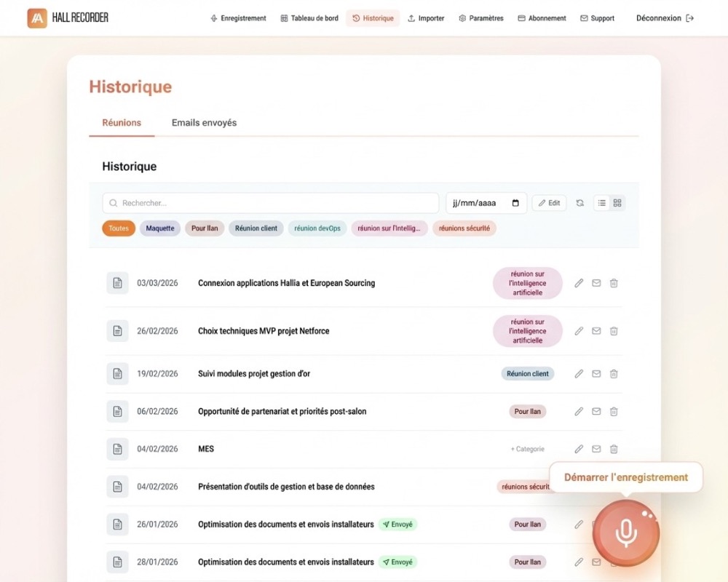This screenshot has height=582, width=728.
Task: Open Présentation d'outils de gestion meeting
Action: point(286,487)
